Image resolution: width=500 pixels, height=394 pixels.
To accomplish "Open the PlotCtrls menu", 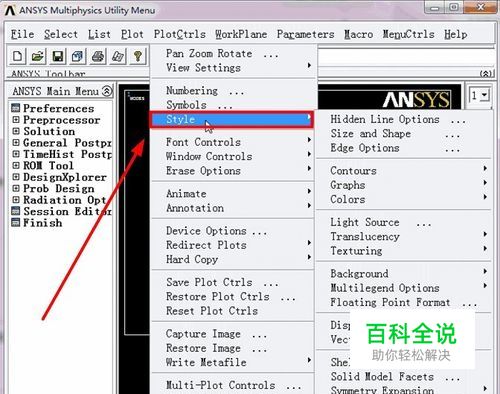I will (x=180, y=34).
